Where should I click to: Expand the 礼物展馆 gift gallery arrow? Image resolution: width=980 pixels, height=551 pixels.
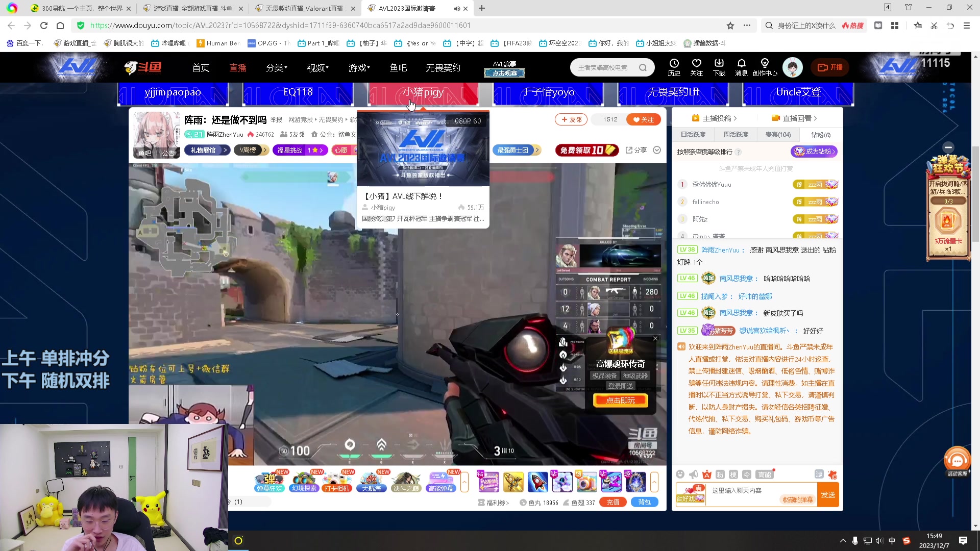(x=225, y=150)
